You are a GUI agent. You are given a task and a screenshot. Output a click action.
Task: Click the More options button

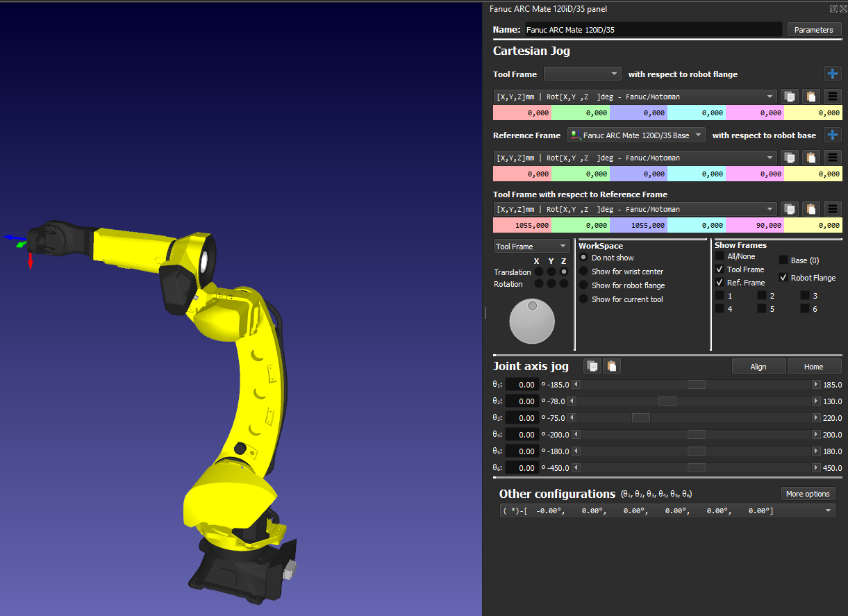pyautogui.click(x=808, y=494)
